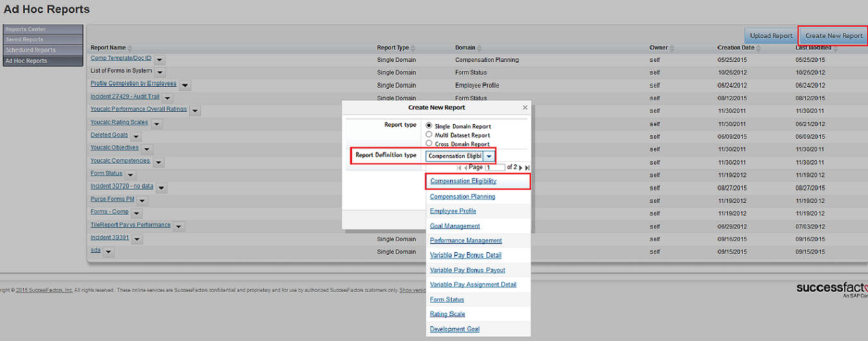The height and width of the screenshot is (341, 868).
Task: Expand actions menu for Profile Completion by Employees
Action: pos(185,85)
